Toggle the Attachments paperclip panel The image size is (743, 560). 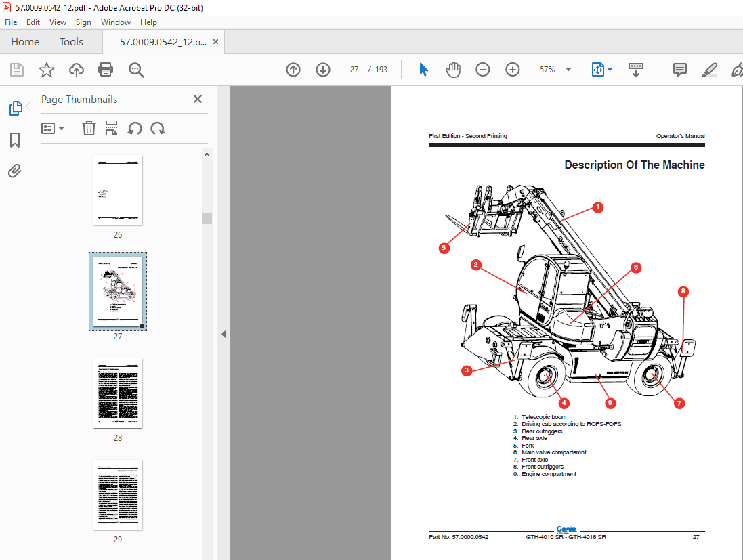pyautogui.click(x=15, y=171)
